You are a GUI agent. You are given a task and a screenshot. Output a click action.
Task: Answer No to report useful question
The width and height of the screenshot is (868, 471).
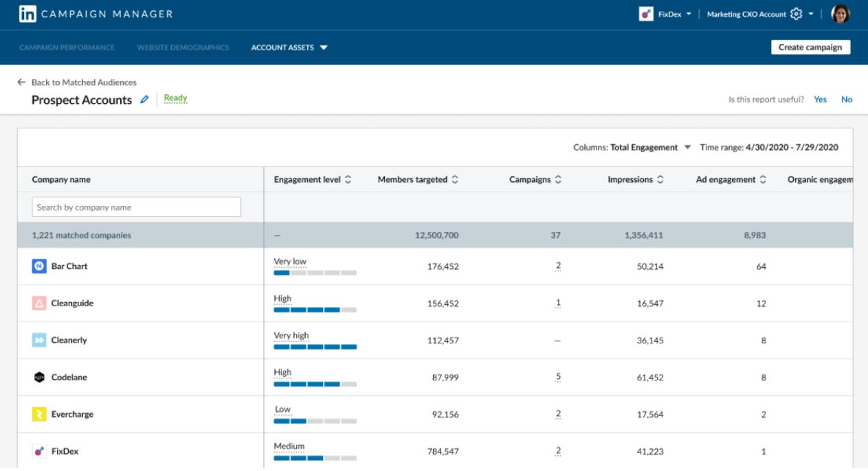[847, 100]
